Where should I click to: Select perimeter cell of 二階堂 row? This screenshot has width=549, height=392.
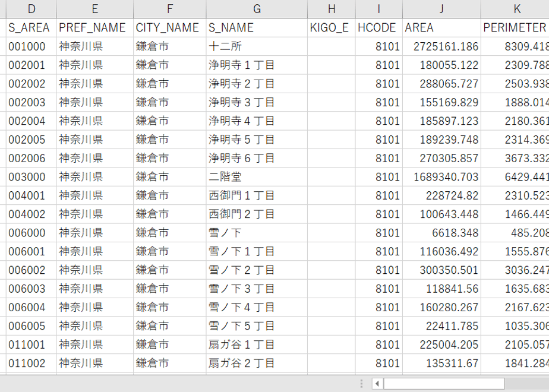515,177
